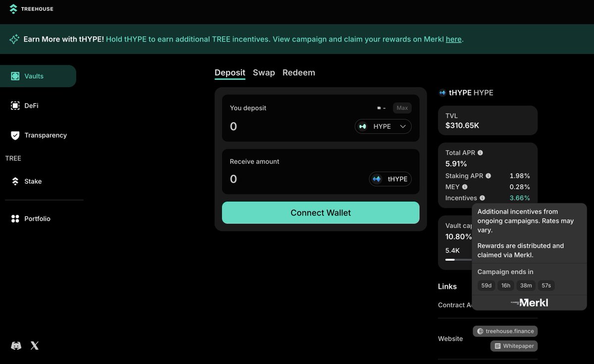594x364 pixels.
Task: Open the treehouse.finance website link
Action: [x=505, y=331]
